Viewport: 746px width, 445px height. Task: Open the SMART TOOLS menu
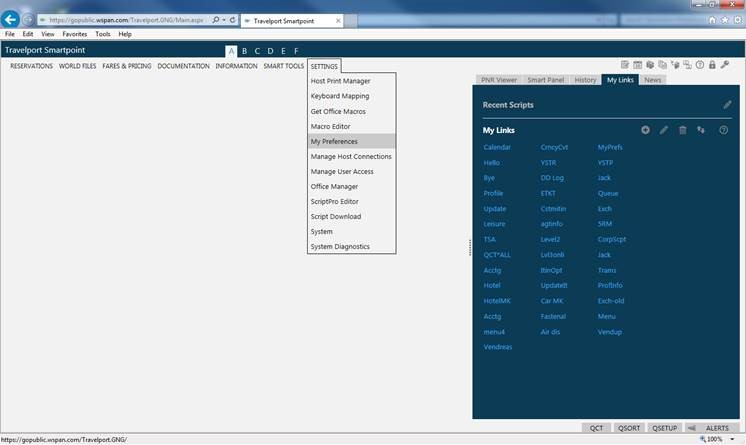pyautogui.click(x=284, y=66)
